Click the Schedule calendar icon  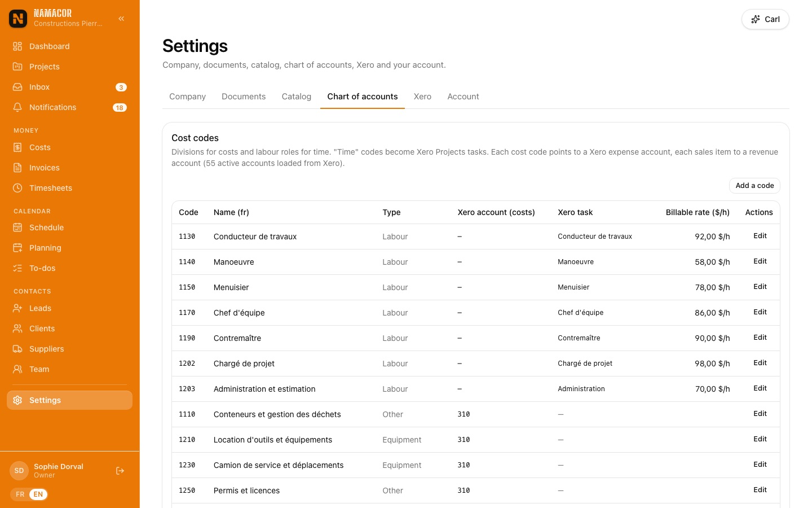click(17, 227)
